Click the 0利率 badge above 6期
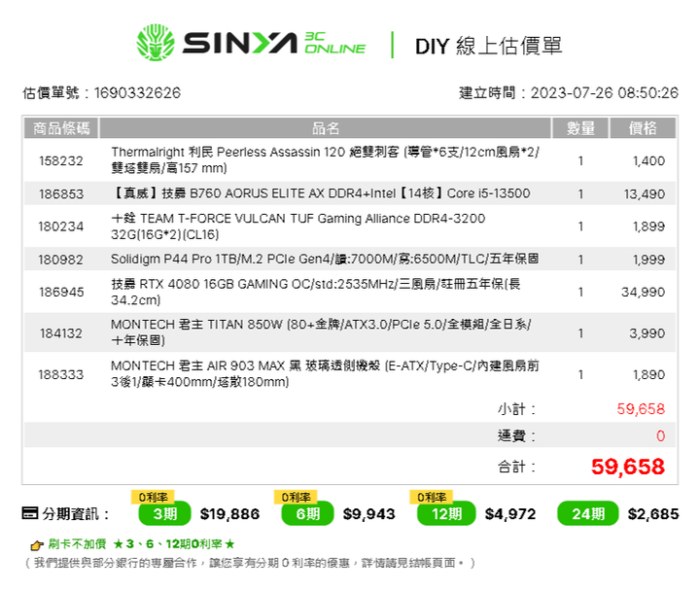Viewport: 700px width, 592px height. tap(296, 497)
